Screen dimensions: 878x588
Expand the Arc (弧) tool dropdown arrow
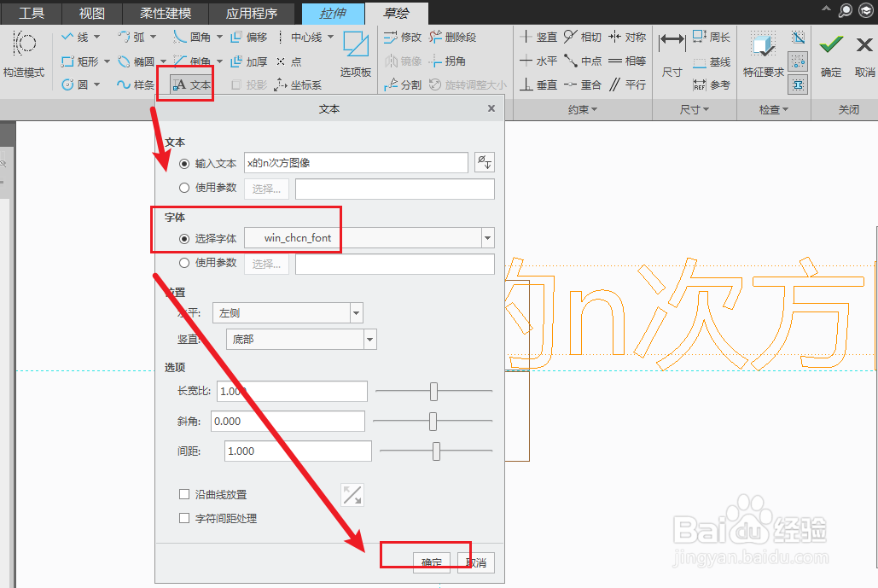pyautogui.click(x=153, y=37)
